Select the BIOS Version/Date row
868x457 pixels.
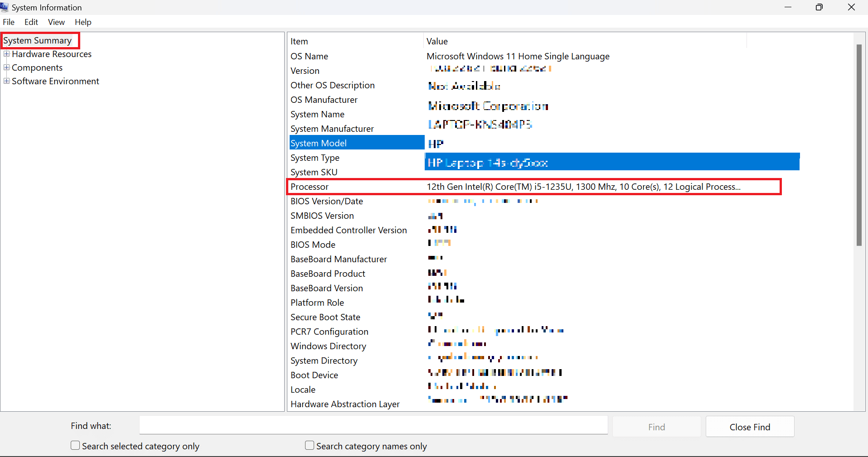click(x=544, y=201)
